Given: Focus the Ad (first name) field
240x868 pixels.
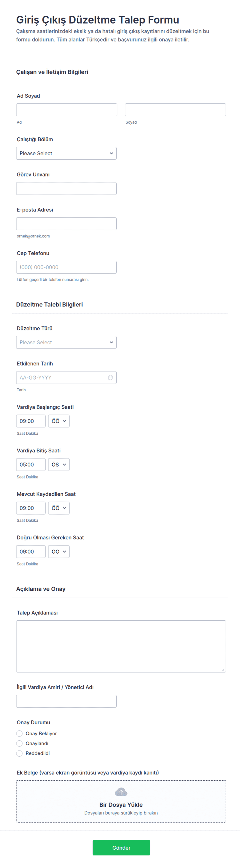Looking at the screenshot, I should point(67,110).
